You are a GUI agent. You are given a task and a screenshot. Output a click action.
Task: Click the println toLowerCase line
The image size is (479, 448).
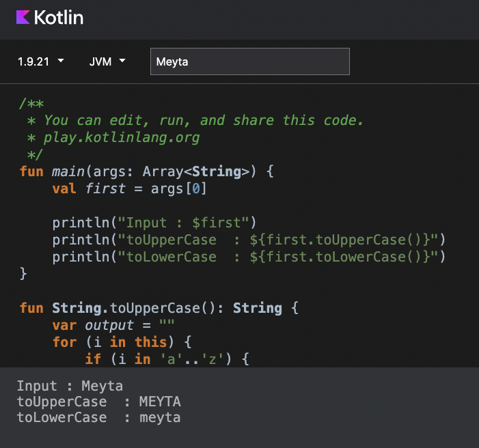pyautogui.click(x=249, y=257)
